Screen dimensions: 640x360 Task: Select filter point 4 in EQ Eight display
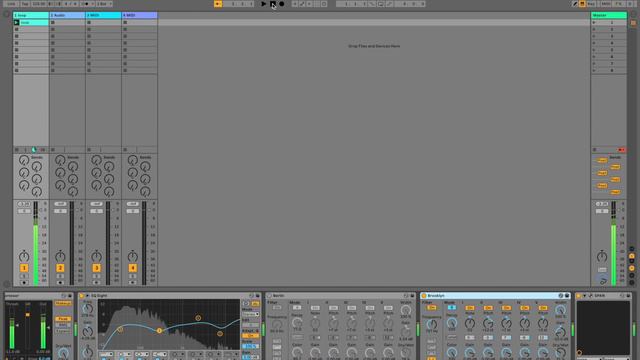pyautogui.click(x=220, y=333)
